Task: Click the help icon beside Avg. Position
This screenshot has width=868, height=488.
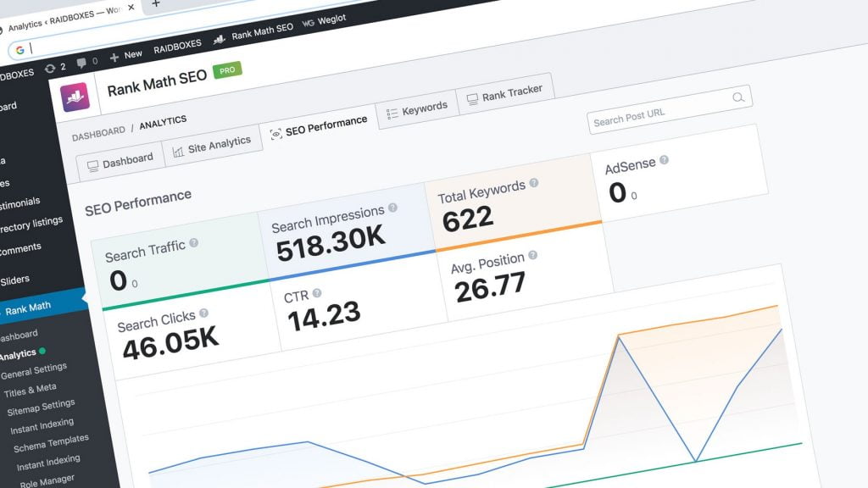Action: [532, 255]
